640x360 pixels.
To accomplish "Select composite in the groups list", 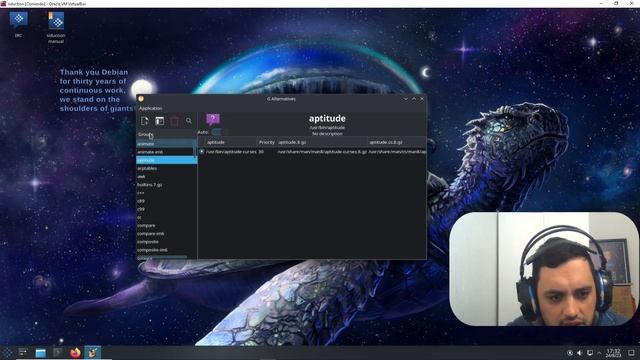I will (167, 242).
